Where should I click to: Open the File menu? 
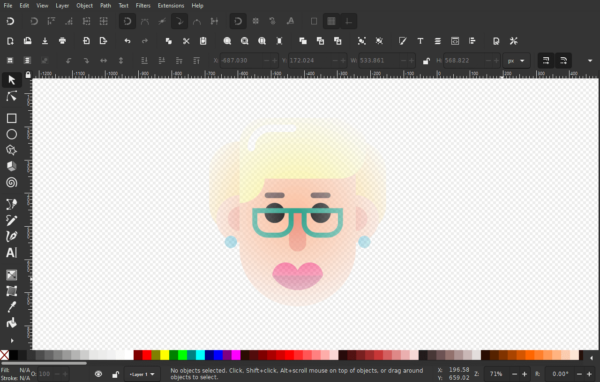[8, 6]
